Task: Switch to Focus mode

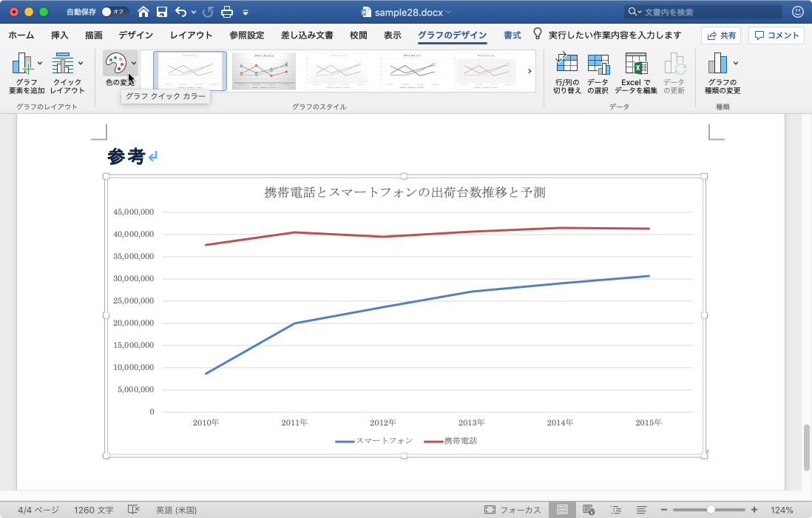Action: [512, 510]
